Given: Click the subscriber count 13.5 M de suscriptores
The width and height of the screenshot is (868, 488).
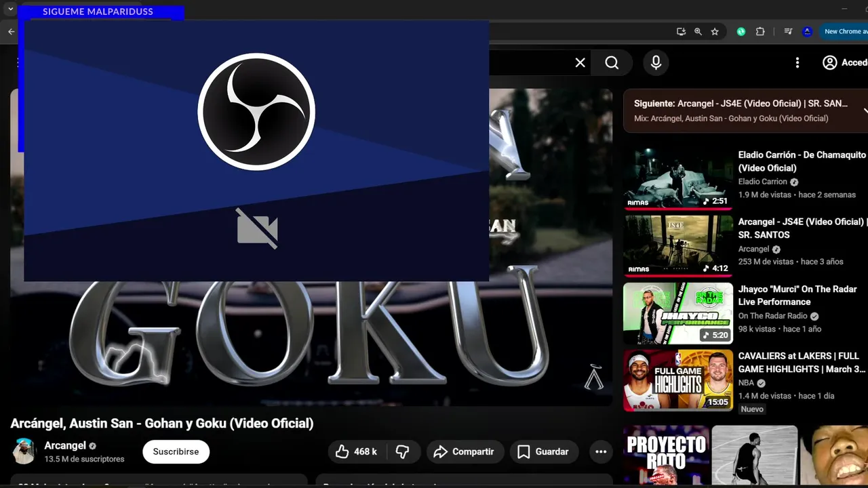Looking at the screenshot, I should pos(84,459).
